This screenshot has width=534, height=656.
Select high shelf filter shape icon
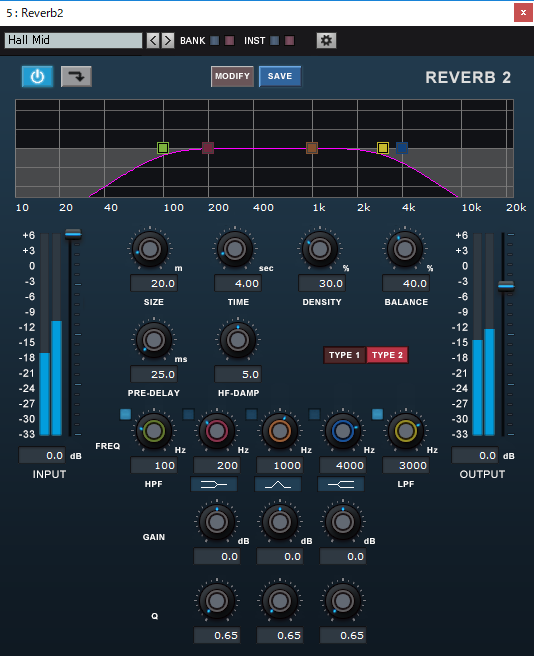click(x=341, y=484)
